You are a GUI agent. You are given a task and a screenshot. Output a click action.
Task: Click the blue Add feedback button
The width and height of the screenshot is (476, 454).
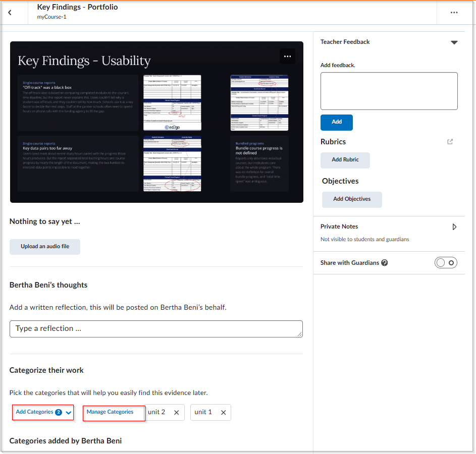[336, 122]
